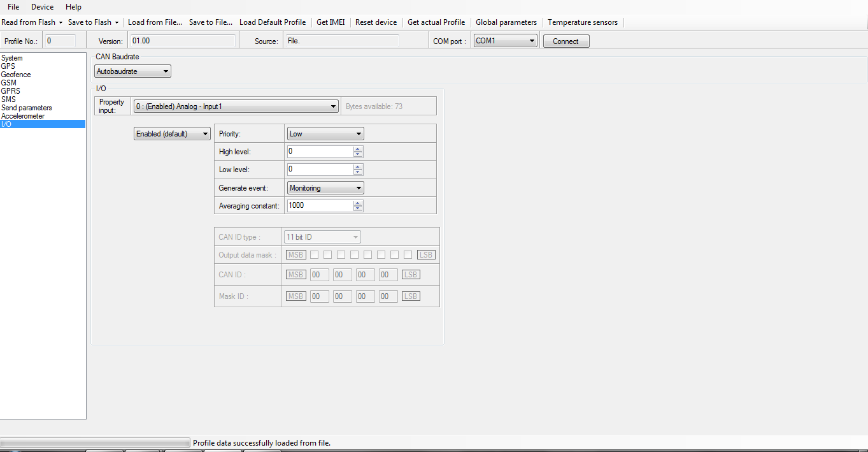Increase High level using the up spinner
The width and height of the screenshot is (868, 452).
coord(358,149)
